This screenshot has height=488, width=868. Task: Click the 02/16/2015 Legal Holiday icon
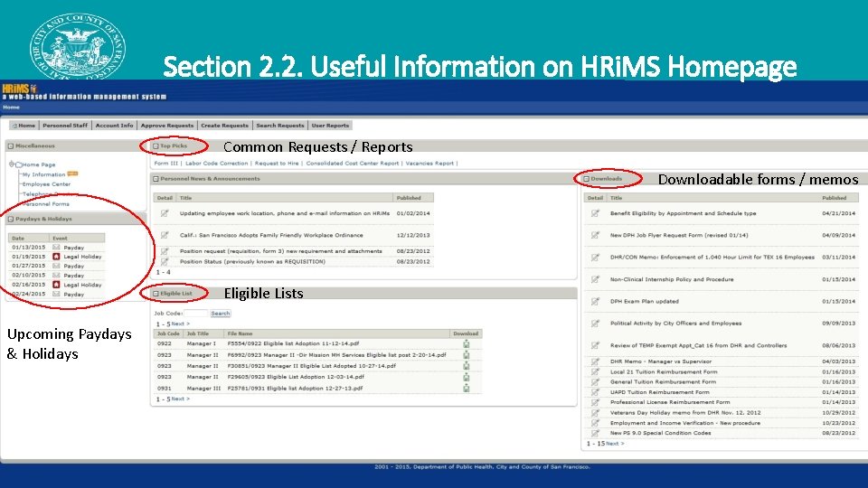click(56, 285)
